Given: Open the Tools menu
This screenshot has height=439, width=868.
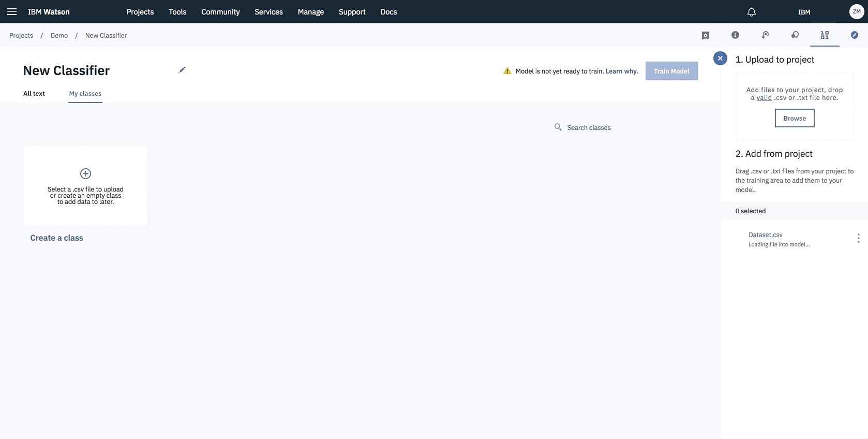Looking at the screenshot, I should pyautogui.click(x=177, y=12).
